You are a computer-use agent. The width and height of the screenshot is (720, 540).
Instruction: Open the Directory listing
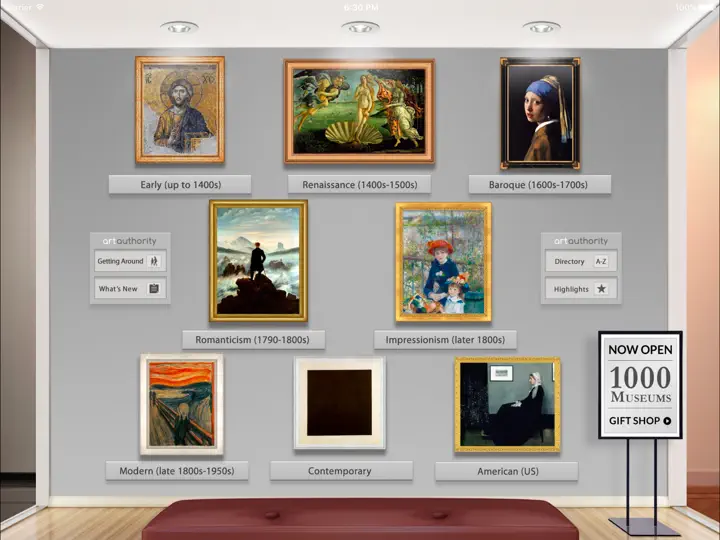point(581,261)
